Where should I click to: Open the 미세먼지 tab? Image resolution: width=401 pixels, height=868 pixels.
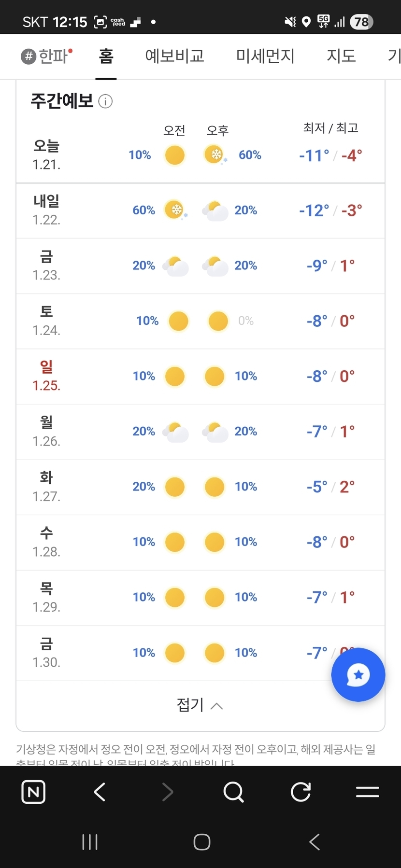[x=265, y=56]
